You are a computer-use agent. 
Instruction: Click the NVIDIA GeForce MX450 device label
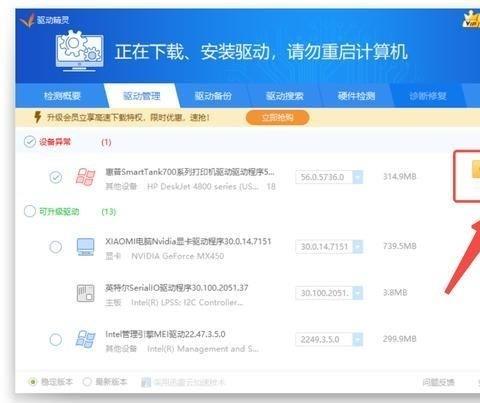[178, 256]
